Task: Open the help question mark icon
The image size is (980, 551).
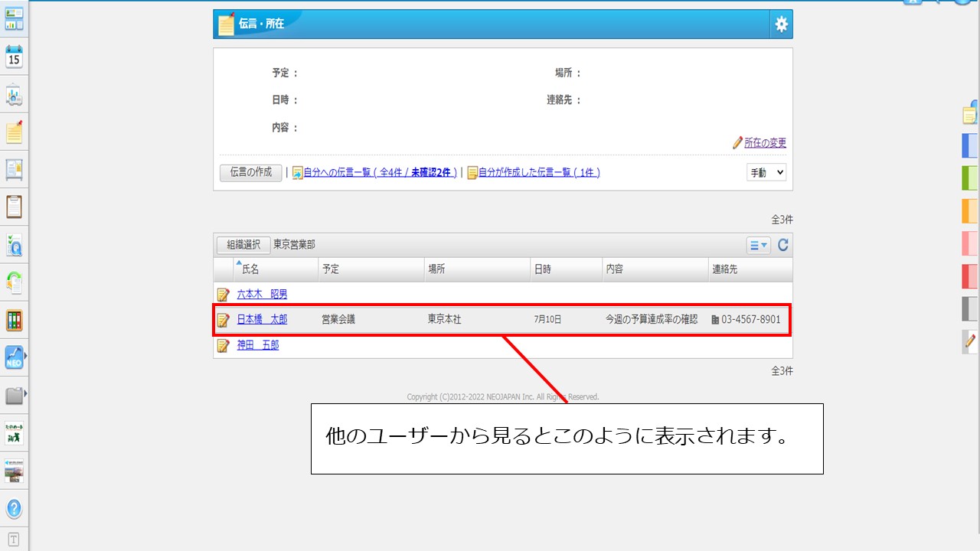Action: tap(14, 508)
